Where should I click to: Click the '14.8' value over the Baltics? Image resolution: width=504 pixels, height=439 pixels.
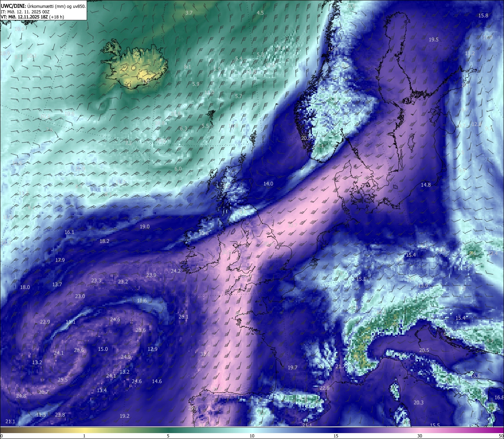(426, 185)
